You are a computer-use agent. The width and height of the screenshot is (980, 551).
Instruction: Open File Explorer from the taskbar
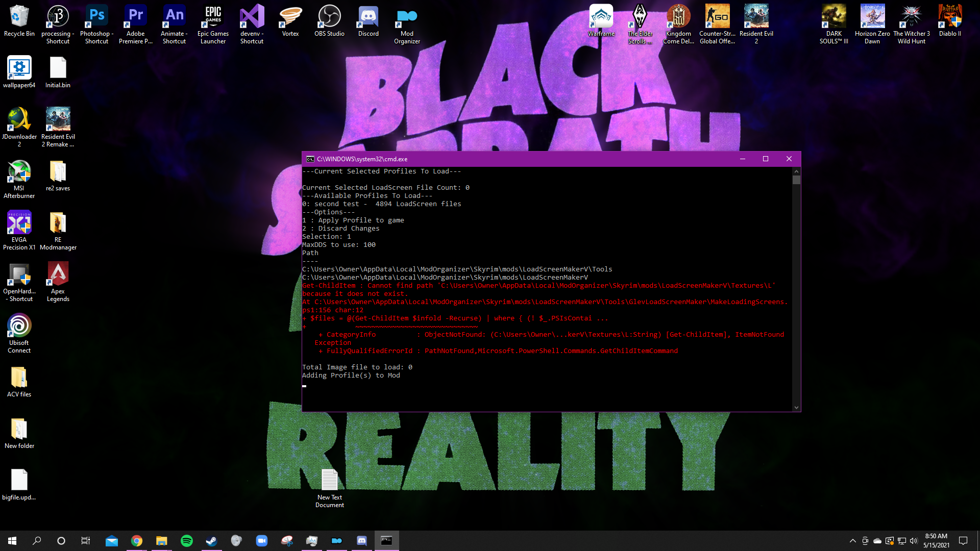click(x=161, y=541)
